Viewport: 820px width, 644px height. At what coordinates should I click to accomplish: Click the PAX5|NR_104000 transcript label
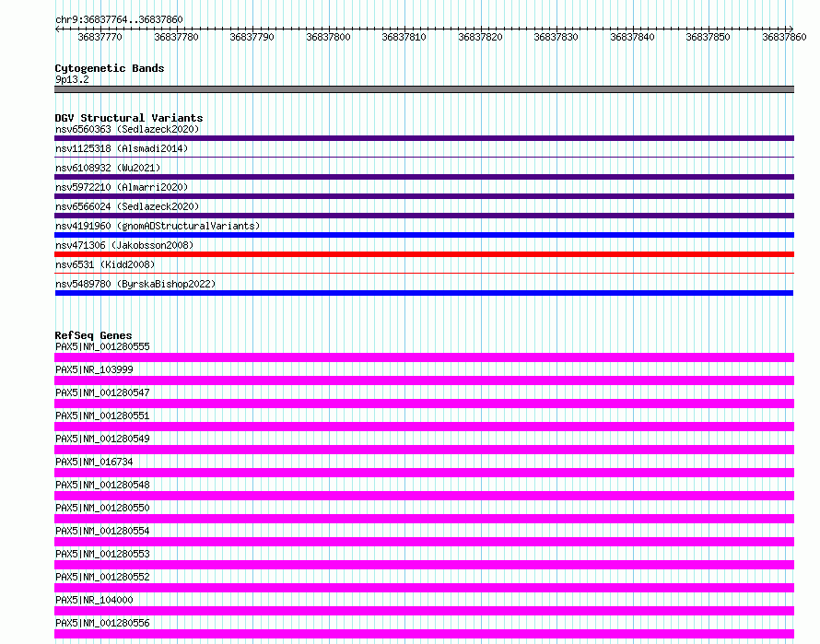(x=94, y=600)
